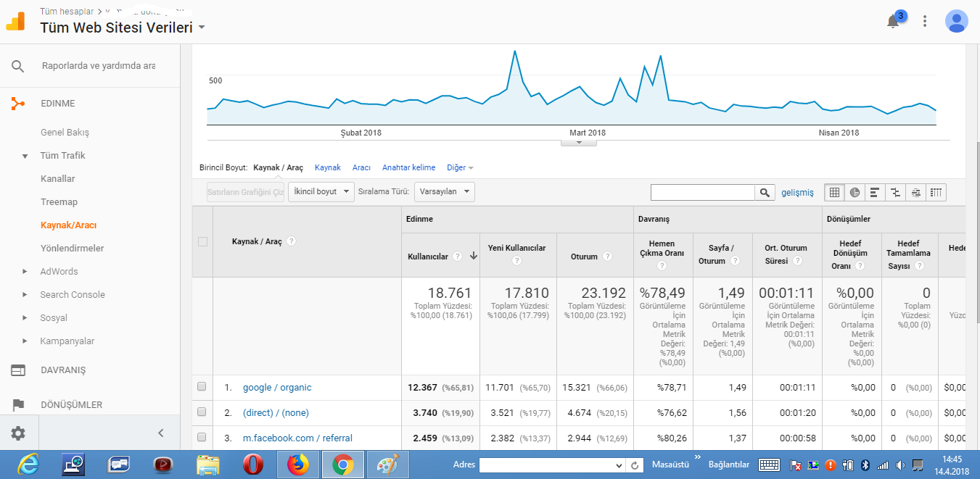Tick the select-all checkbox in table header
This screenshot has width=980, height=479.
202,241
